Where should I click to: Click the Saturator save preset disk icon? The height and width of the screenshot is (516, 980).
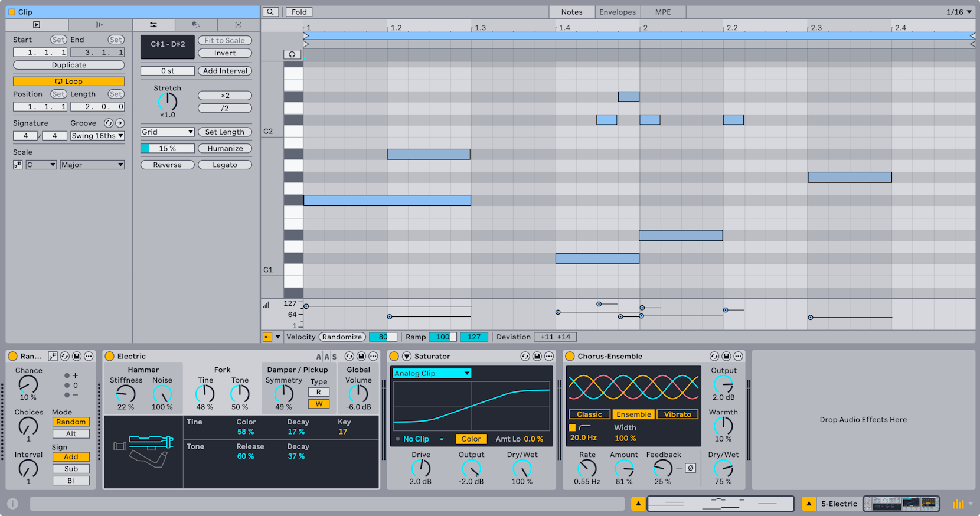click(537, 356)
